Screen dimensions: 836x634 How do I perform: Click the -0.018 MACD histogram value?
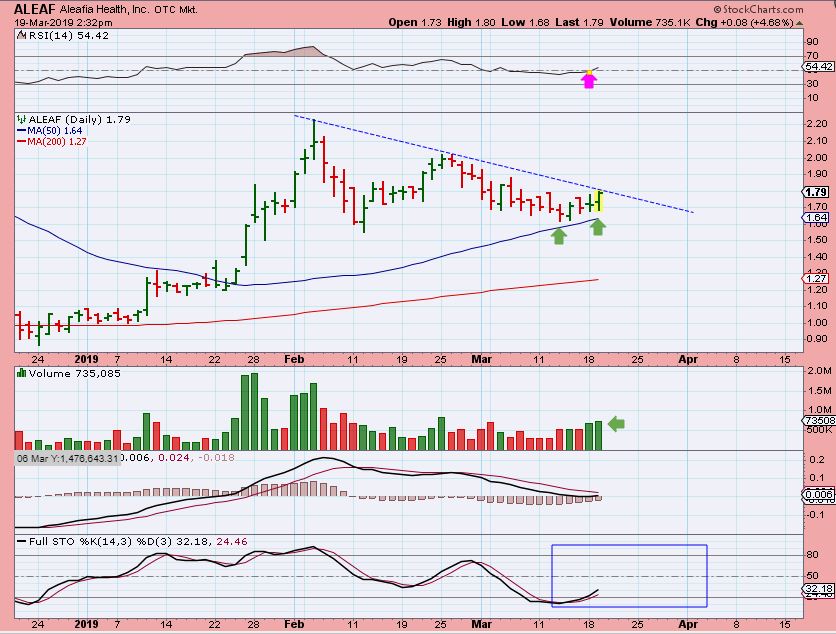(x=216, y=458)
